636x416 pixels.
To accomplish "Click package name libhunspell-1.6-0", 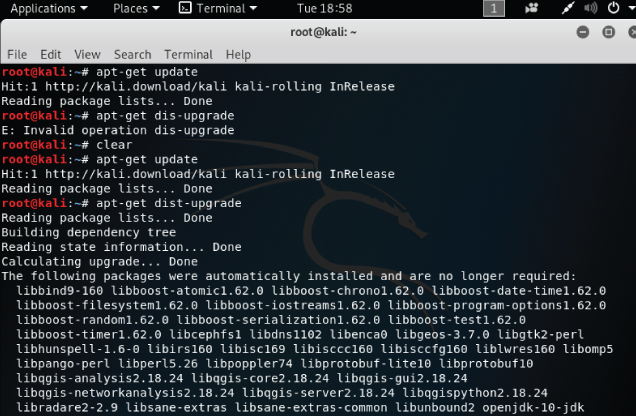I will tap(78, 349).
